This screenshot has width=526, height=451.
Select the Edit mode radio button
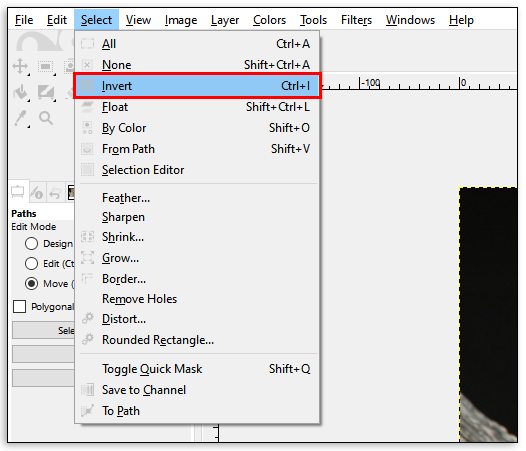(31, 264)
